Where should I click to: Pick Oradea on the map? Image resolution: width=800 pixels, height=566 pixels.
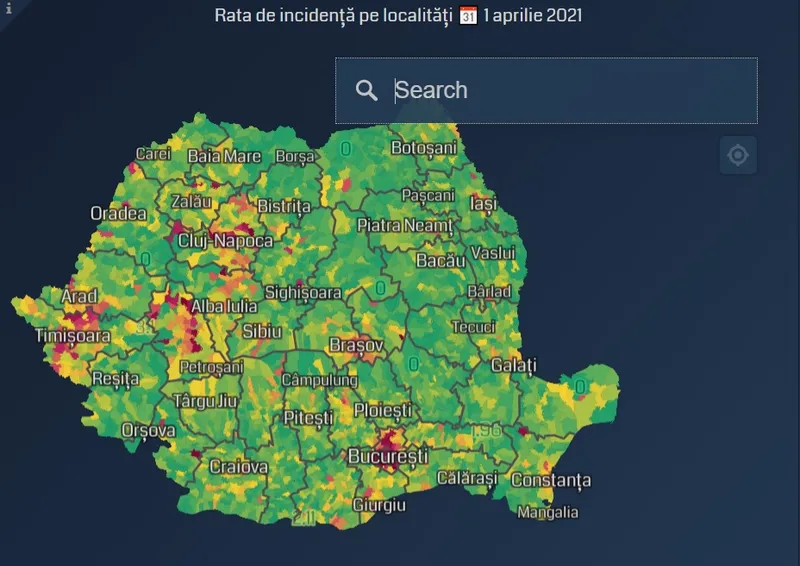click(x=118, y=214)
